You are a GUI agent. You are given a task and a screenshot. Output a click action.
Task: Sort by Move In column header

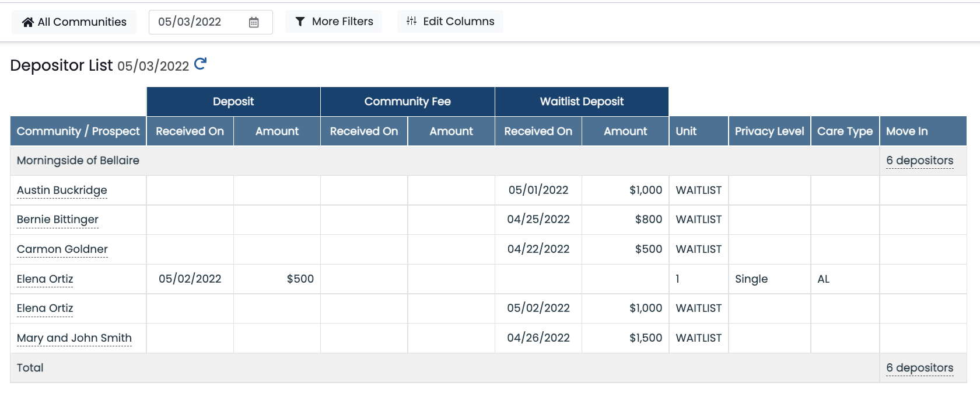923,131
